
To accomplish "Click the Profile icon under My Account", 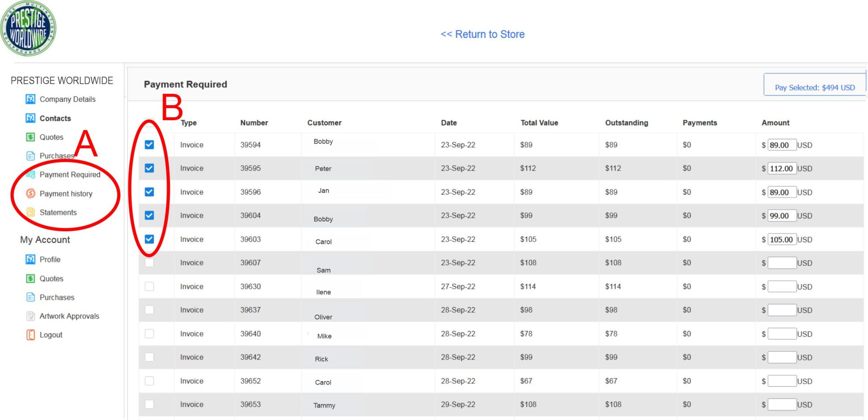I will (x=31, y=260).
